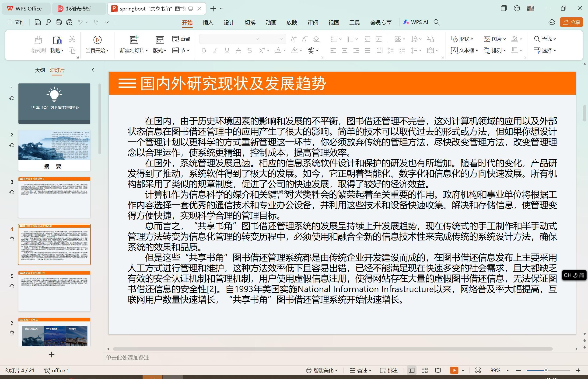
Task: Switch to the 插入 ribbon tab
Action: tap(208, 23)
